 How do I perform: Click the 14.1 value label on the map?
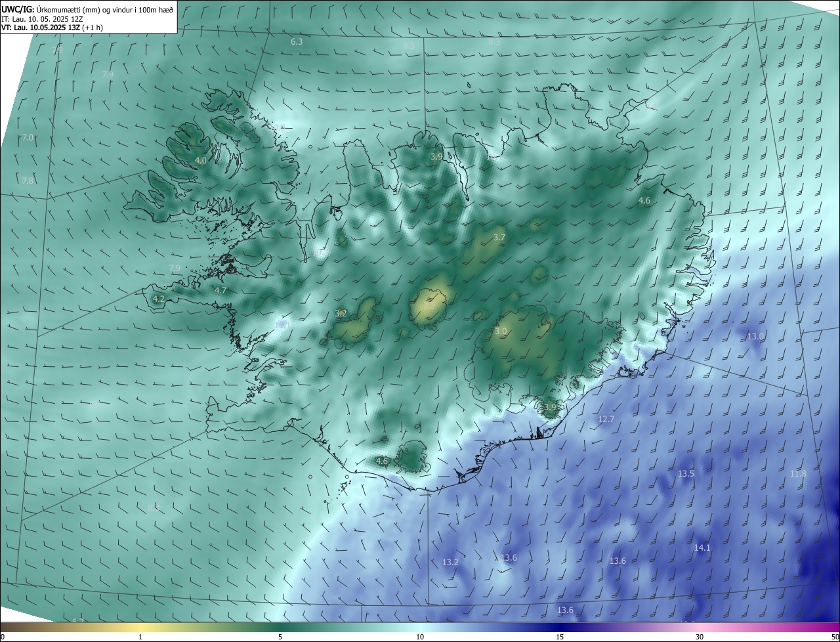coord(702,547)
